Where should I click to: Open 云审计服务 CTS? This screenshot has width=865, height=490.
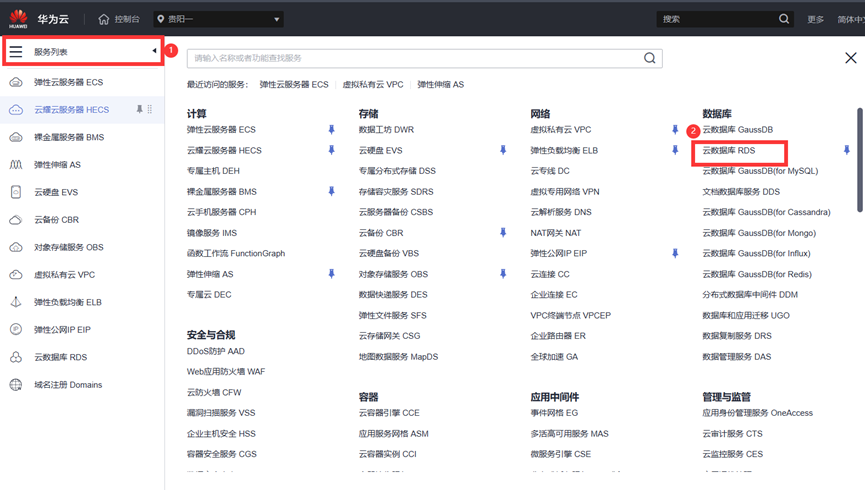pos(732,434)
